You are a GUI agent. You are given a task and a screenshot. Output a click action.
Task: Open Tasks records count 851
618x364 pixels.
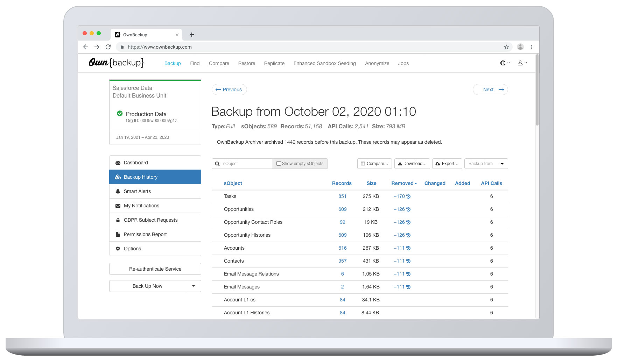(x=342, y=197)
